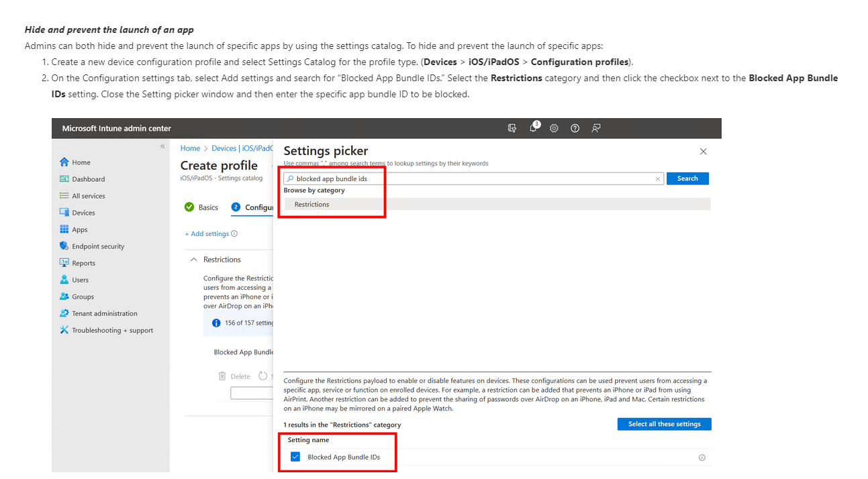Click the Search button
Screen dimensions: 868x479
point(687,178)
